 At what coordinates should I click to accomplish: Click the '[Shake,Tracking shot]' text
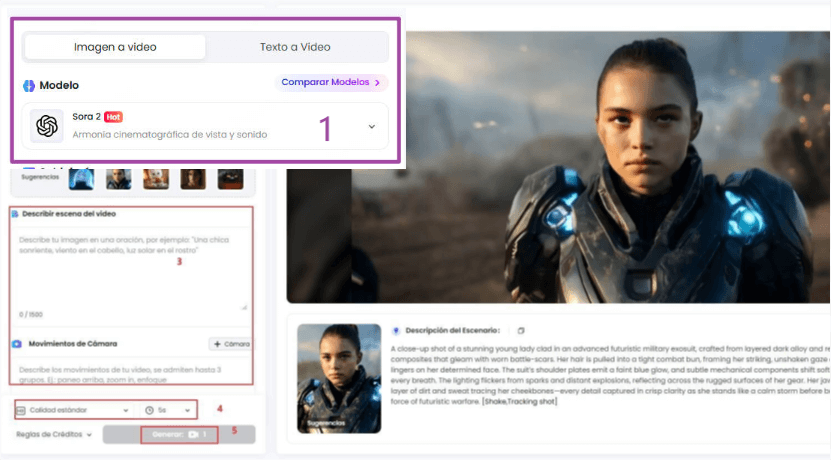click(x=520, y=402)
